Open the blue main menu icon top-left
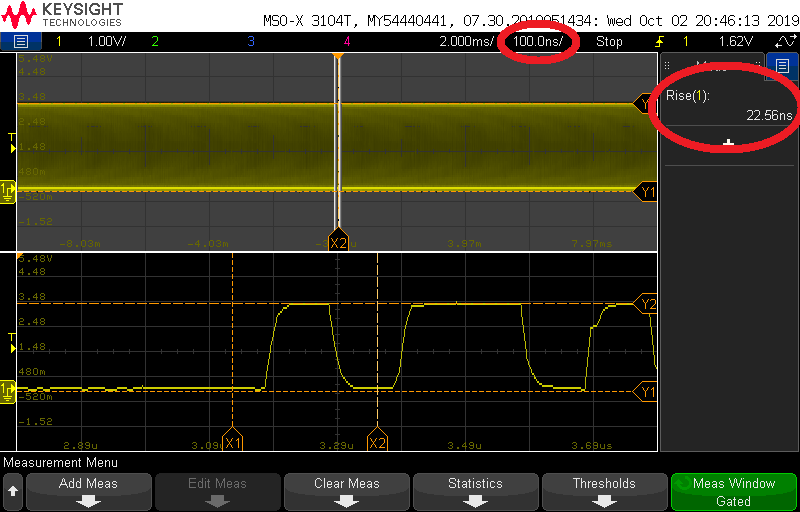This screenshot has width=800, height=512. 21,42
